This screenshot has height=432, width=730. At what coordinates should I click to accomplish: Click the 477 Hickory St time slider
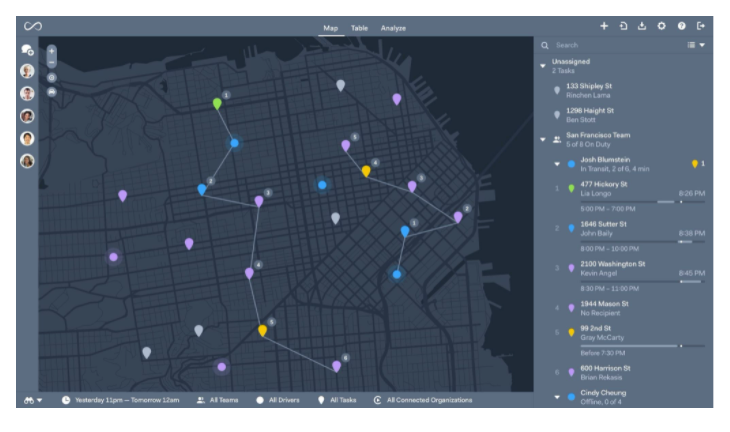click(642, 202)
